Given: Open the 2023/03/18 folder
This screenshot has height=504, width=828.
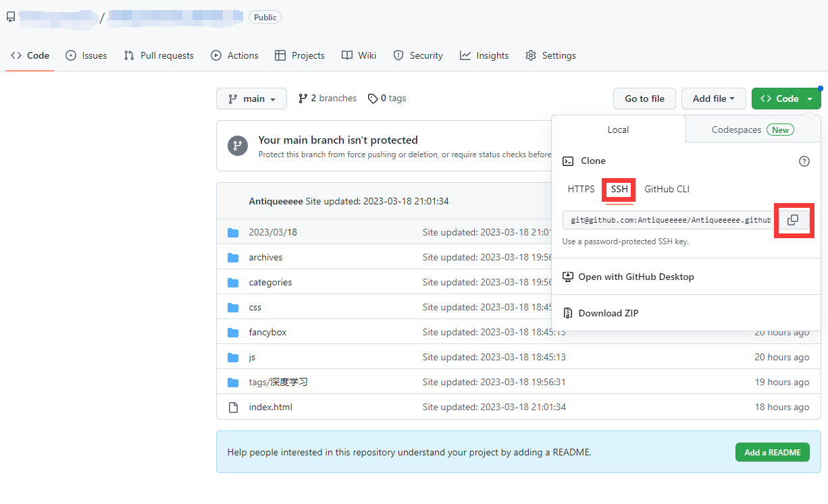Looking at the screenshot, I should [273, 233].
